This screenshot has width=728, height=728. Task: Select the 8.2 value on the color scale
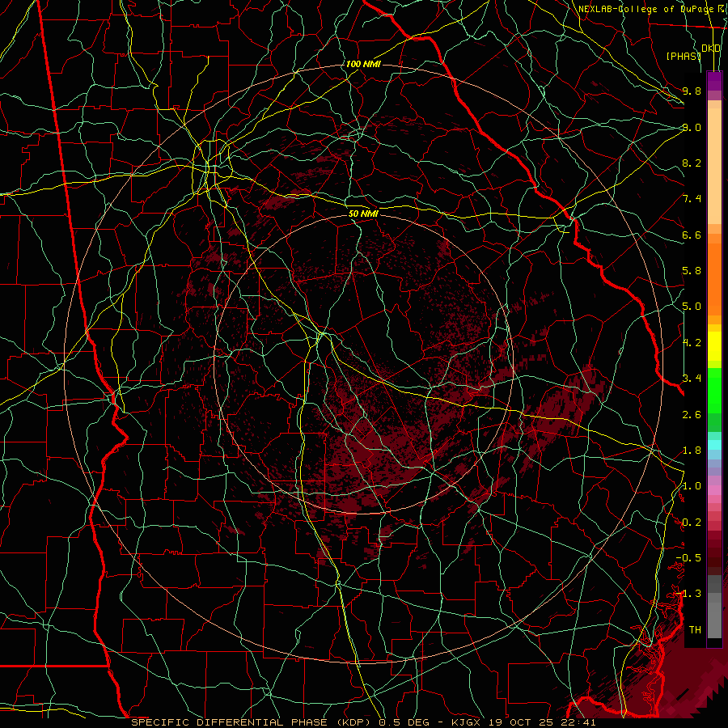pos(692,163)
